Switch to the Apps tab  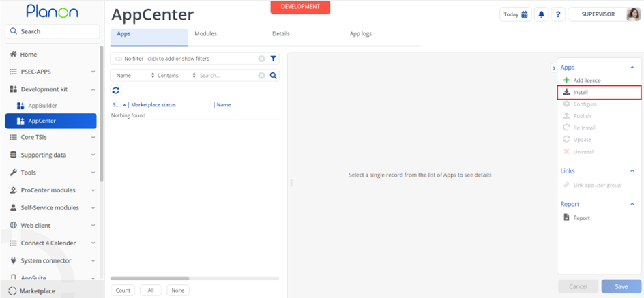pyautogui.click(x=149, y=38)
